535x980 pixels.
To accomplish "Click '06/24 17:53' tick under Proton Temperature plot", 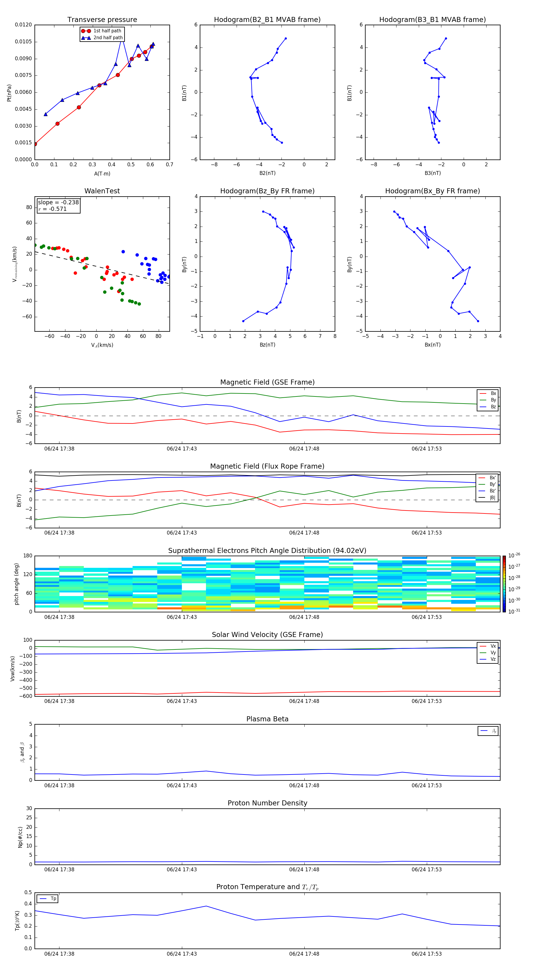I will (427, 954).
